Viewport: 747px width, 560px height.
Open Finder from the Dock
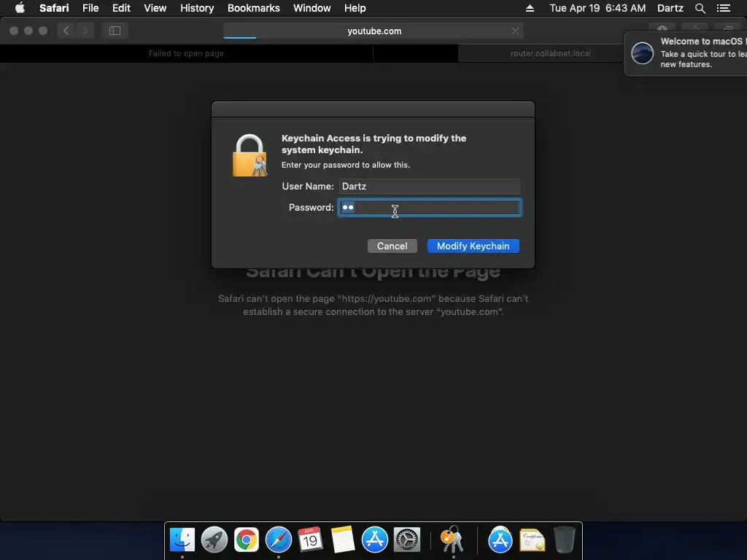coord(182,540)
